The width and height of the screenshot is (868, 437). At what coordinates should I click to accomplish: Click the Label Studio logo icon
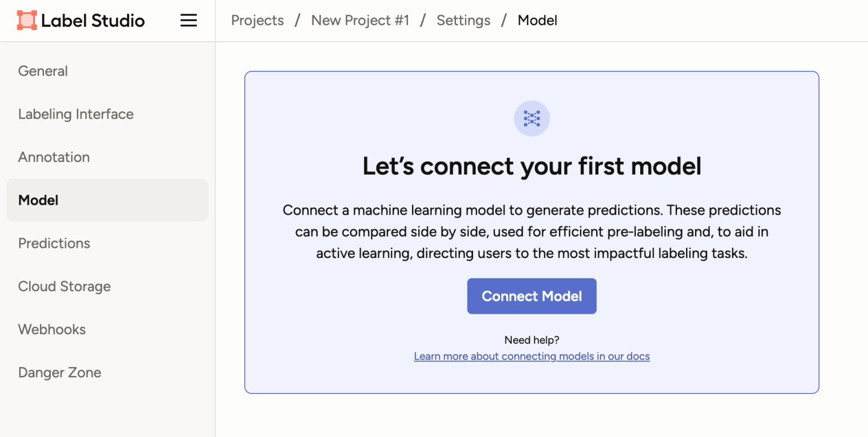pos(27,21)
